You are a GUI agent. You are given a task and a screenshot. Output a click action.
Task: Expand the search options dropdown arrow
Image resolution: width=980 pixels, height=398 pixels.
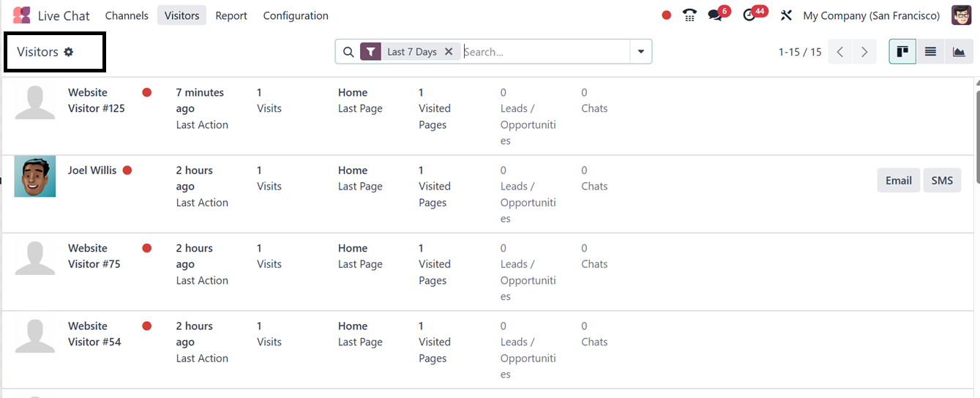point(640,52)
